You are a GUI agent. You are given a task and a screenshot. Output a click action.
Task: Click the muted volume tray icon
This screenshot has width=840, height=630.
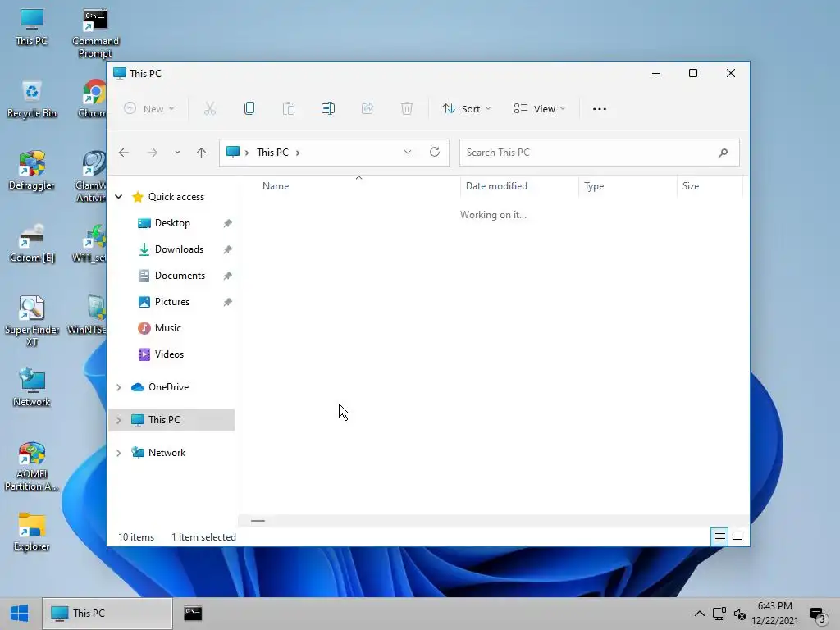pos(740,614)
